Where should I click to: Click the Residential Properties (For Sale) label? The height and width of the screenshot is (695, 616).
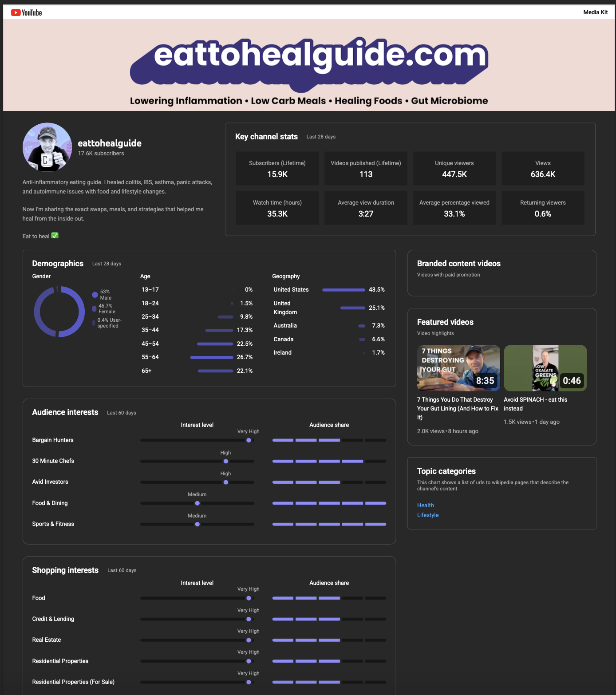73,682
